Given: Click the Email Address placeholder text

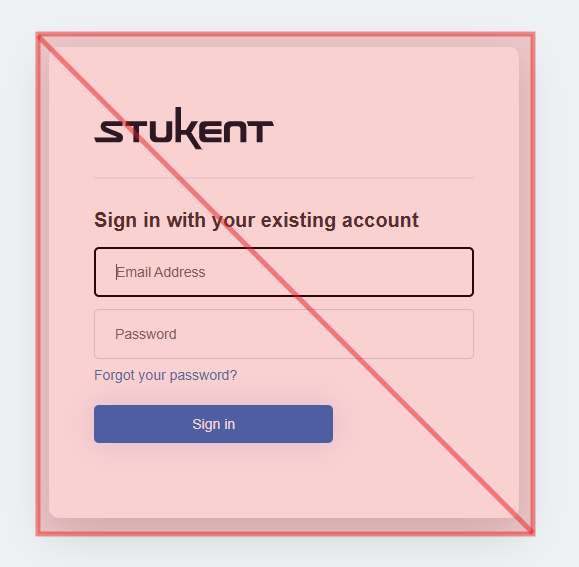Looking at the screenshot, I should point(161,272).
